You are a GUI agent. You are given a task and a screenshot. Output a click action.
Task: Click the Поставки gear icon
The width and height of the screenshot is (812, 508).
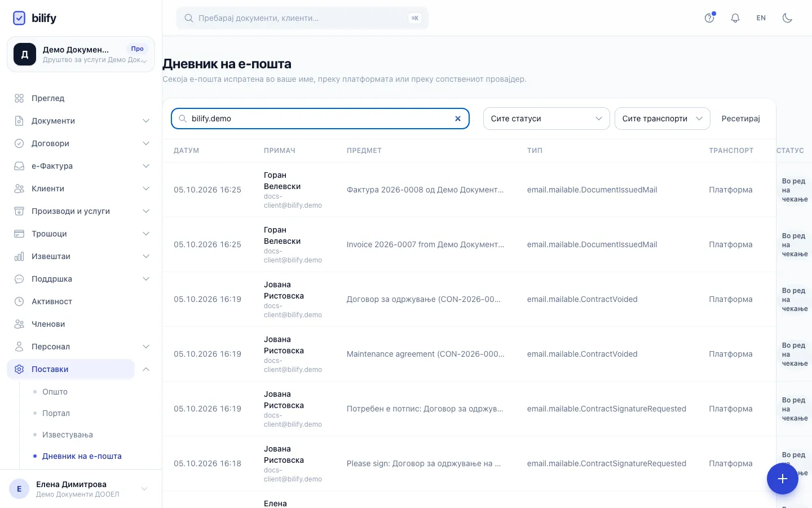pyautogui.click(x=19, y=369)
